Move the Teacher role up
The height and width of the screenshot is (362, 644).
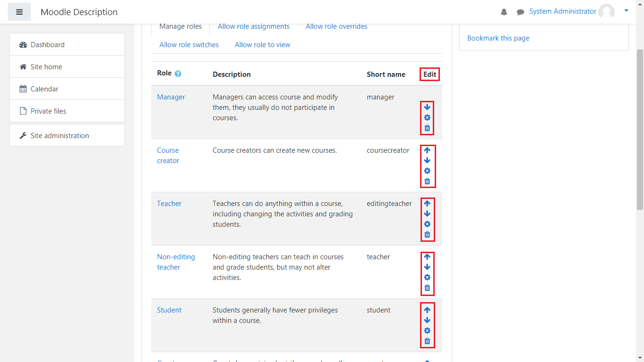tap(427, 204)
